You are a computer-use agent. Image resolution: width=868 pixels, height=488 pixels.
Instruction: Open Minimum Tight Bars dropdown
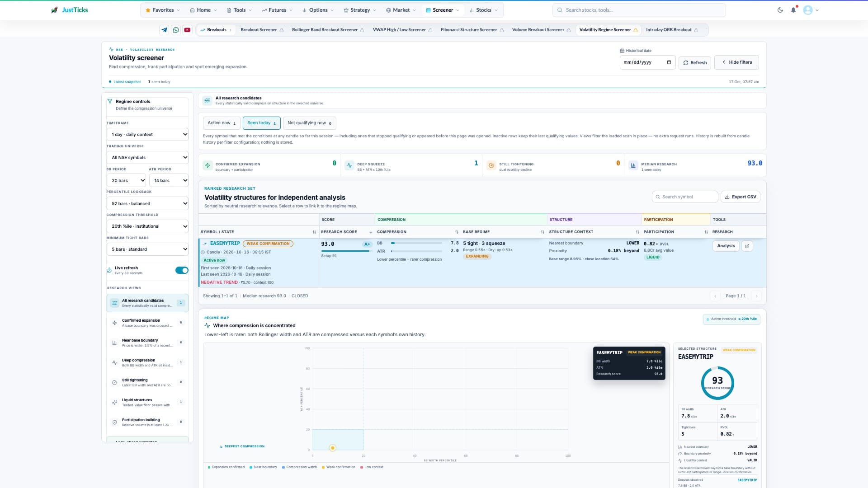point(147,249)
